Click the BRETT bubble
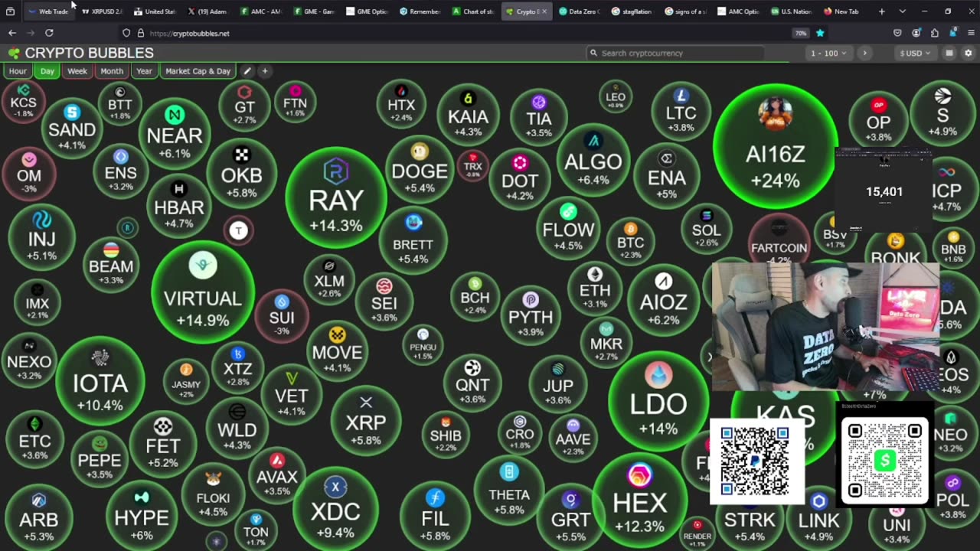This screenshot has height=551, width=980. point(413,241)
